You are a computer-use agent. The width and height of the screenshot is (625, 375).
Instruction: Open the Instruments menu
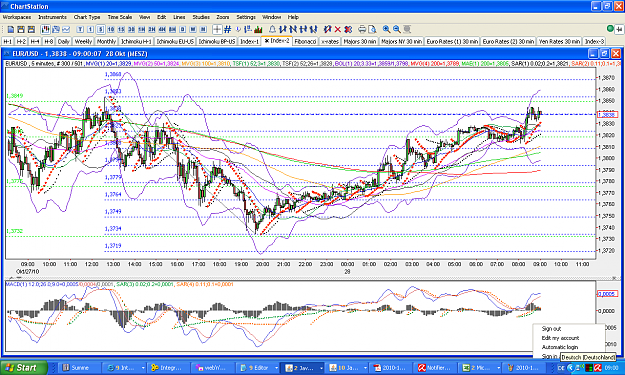[x=52, y=17]
